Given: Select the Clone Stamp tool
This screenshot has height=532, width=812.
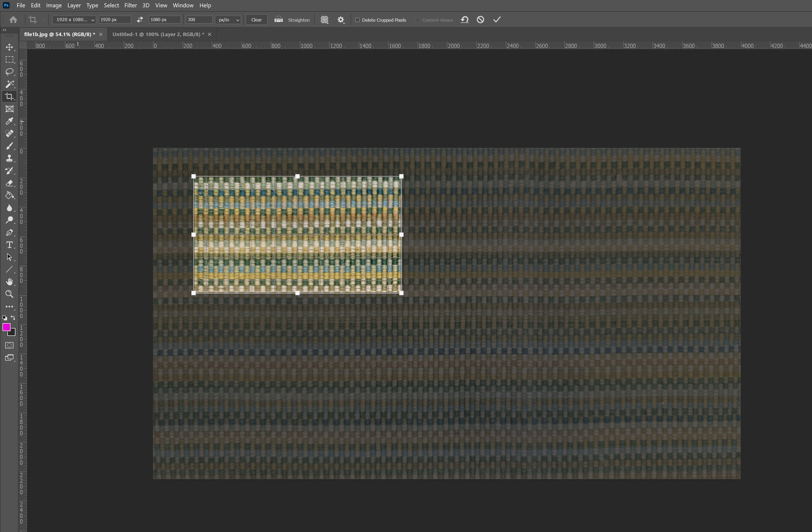Looking at the screenshot, I should (9, 158).
